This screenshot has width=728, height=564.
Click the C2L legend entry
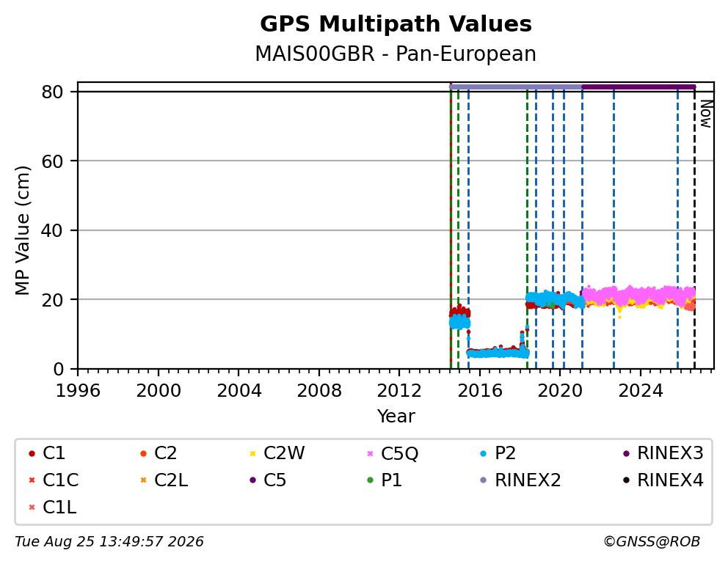click(164, 480)
